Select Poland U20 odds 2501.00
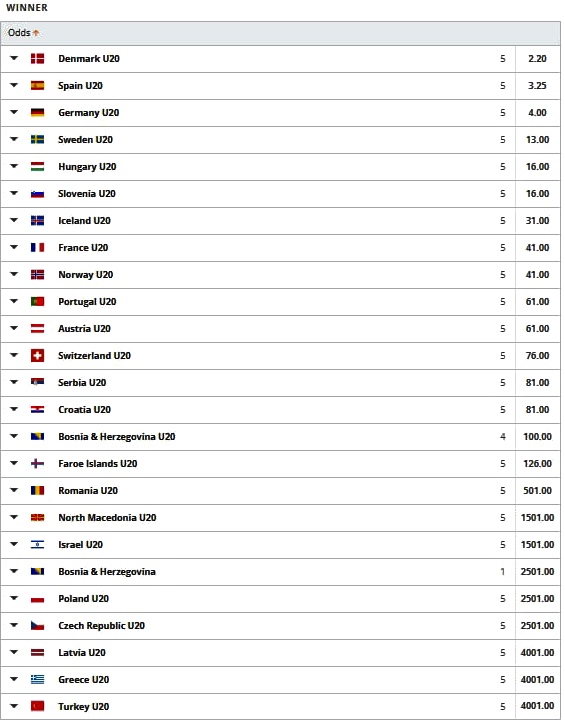 (x=537, y=598)
